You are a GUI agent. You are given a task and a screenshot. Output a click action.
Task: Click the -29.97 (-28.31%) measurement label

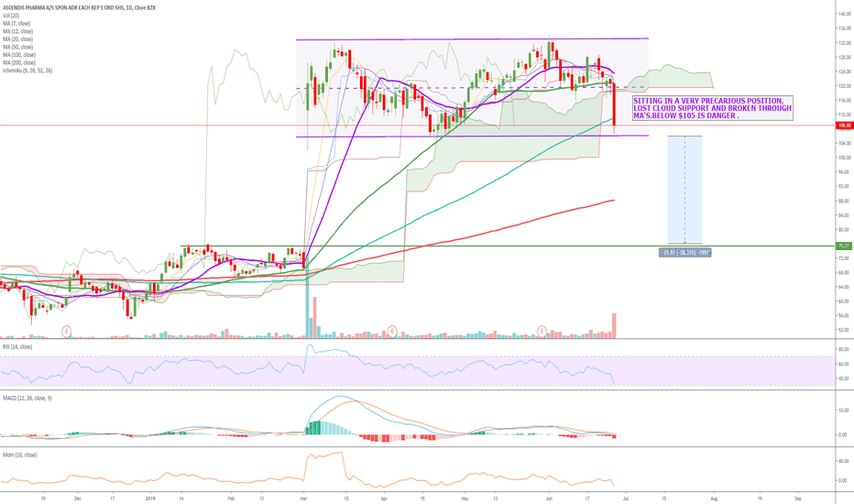coord(684,252)
